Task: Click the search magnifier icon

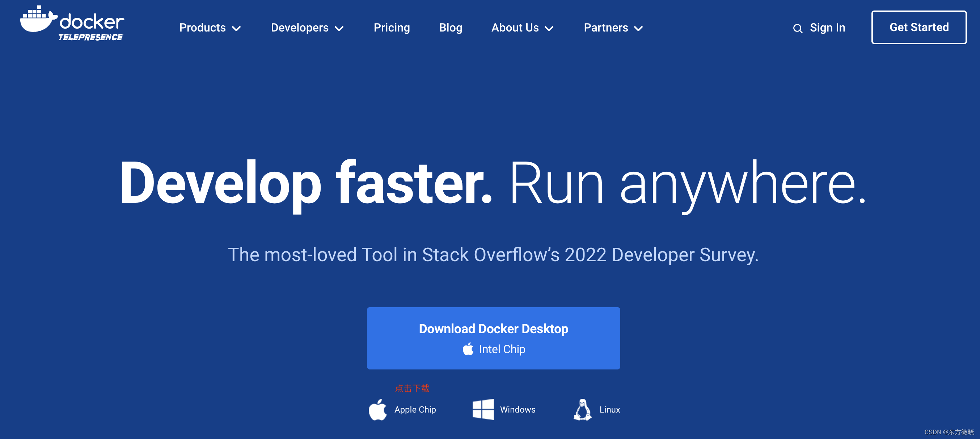Action: pos(797,29)
